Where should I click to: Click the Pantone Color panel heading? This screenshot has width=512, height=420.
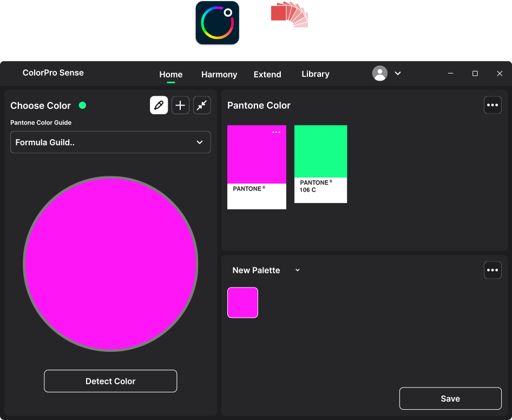259,105
